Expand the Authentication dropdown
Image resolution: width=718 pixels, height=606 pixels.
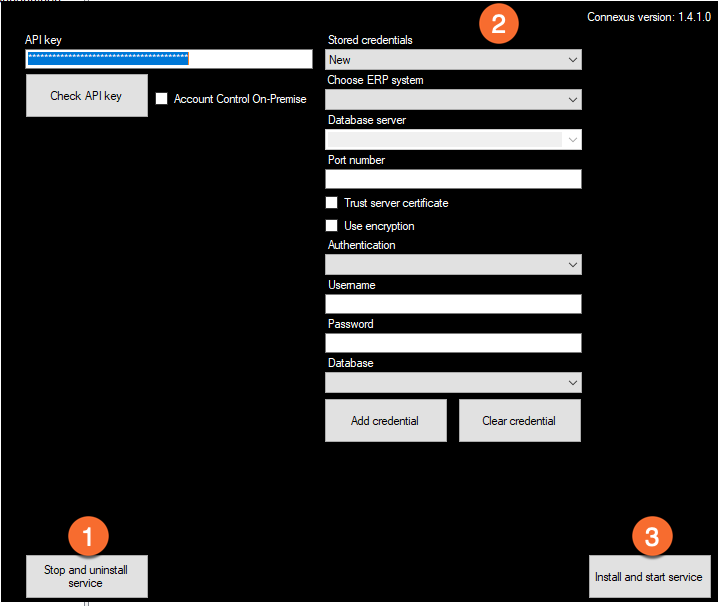click(453, 265)
